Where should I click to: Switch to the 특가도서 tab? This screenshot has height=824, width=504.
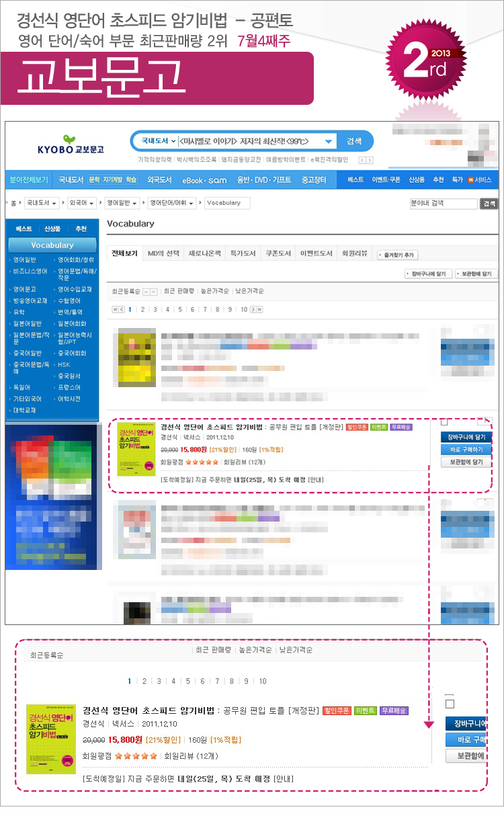243,253
